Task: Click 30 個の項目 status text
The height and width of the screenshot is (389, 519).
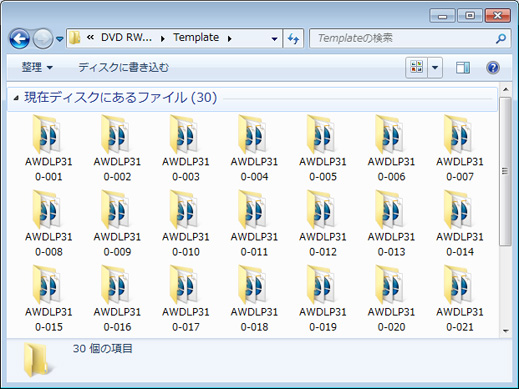Action: (103, 349)
